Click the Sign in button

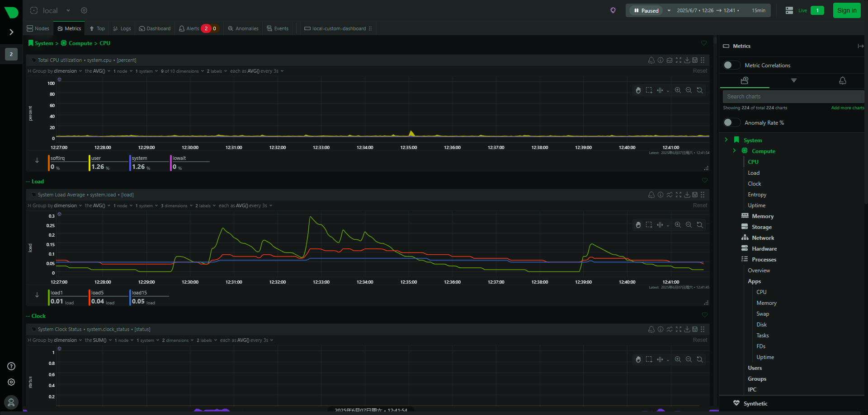[x=846, y=10]
